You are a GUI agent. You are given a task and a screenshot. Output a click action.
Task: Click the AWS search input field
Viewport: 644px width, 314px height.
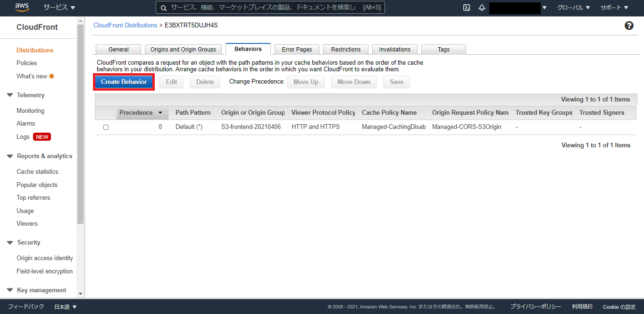[x=270, y=8]
